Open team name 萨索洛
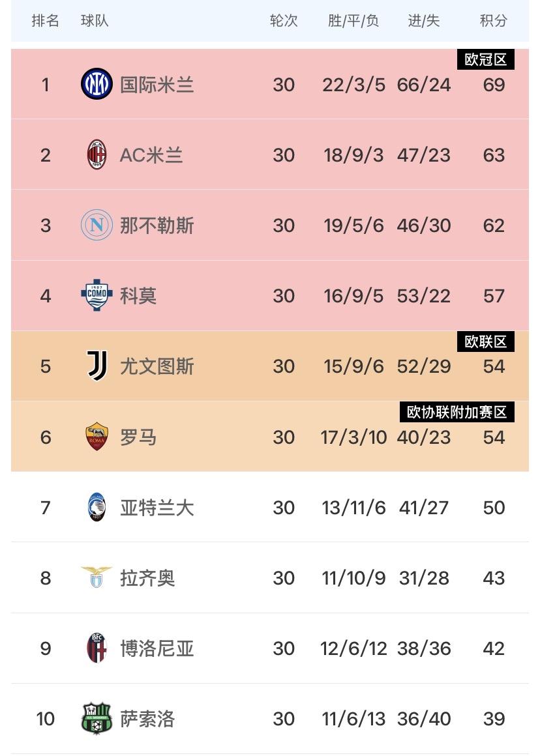This screenshot has height=756, width=540. click(x=148, y=719)
